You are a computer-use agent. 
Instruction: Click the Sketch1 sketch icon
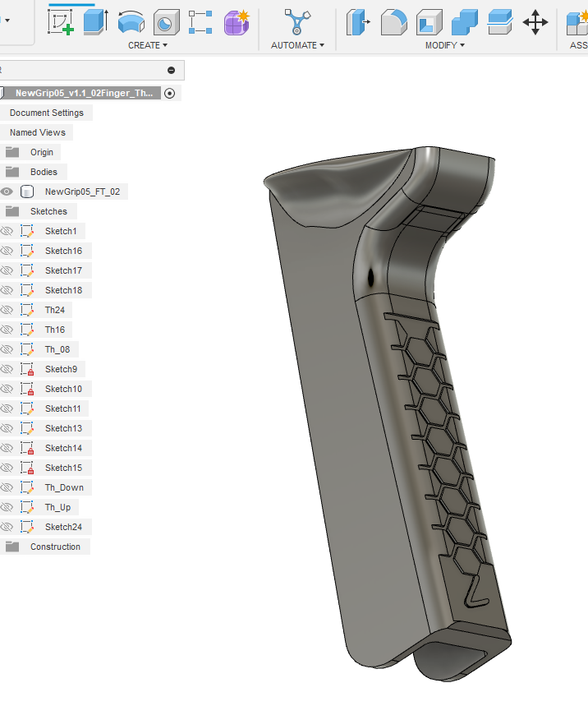[x=27, y=232]
